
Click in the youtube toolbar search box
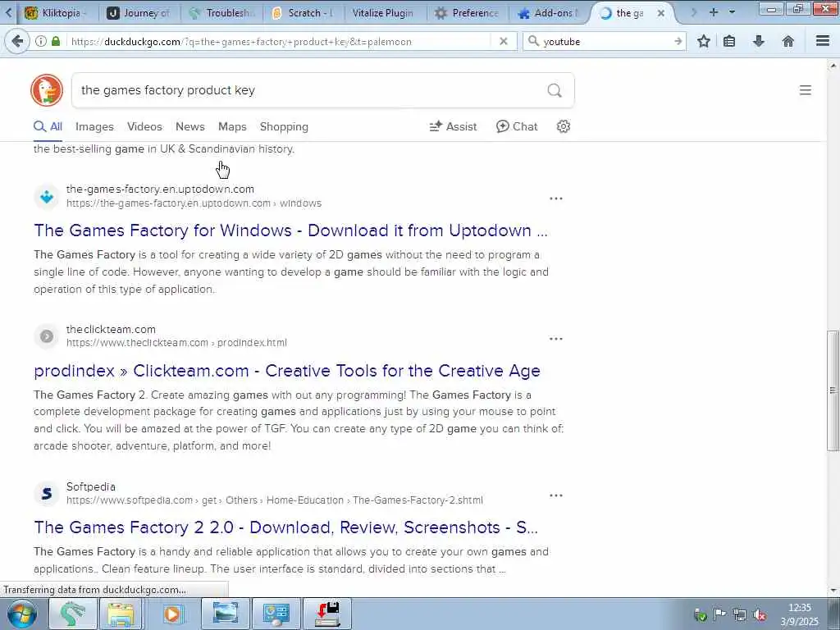605,41
